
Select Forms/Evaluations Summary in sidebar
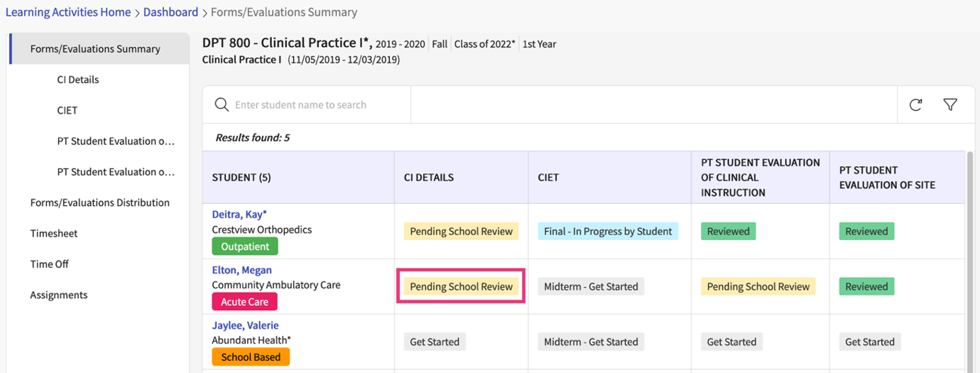[95, 48]
